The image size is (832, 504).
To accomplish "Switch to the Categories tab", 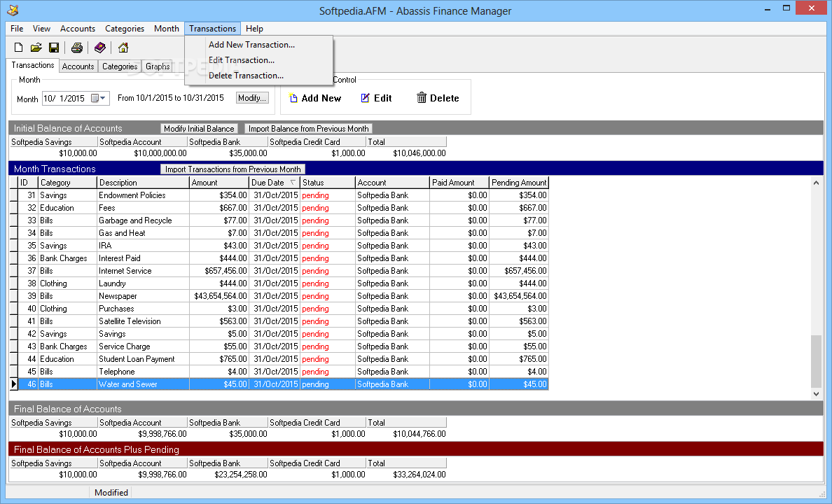I will pyautogui.click(x=120, y=66).
